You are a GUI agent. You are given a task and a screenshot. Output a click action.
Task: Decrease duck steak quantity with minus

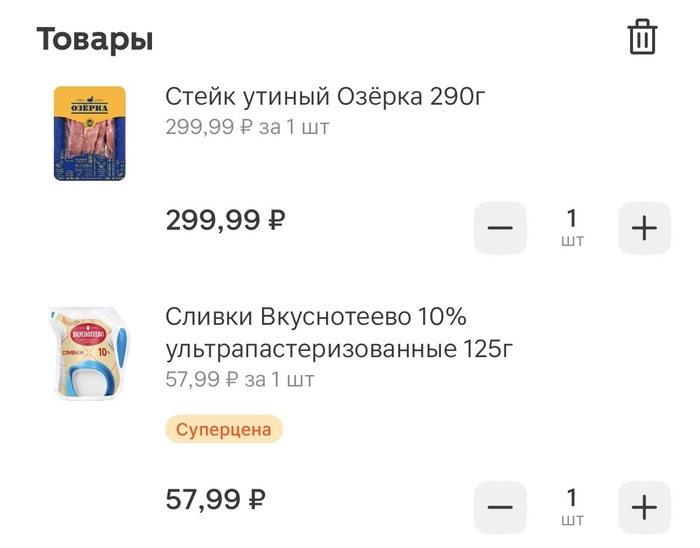pyautogui.click(x=499, y=228)
